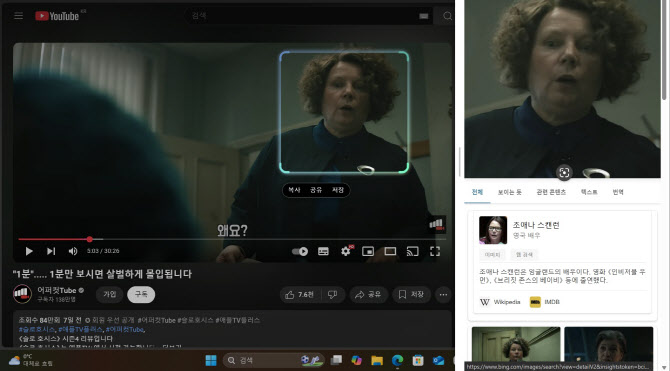The image size is (670, 371).
Task: Switch to miniplayer mode
Action: click(x=368, y=251)
